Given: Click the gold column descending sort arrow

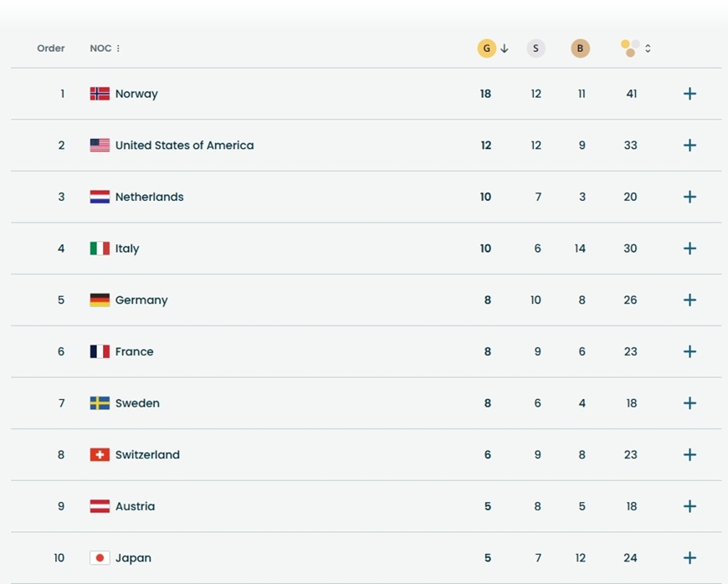Looking at the screenshot, I should coord(505,49).
